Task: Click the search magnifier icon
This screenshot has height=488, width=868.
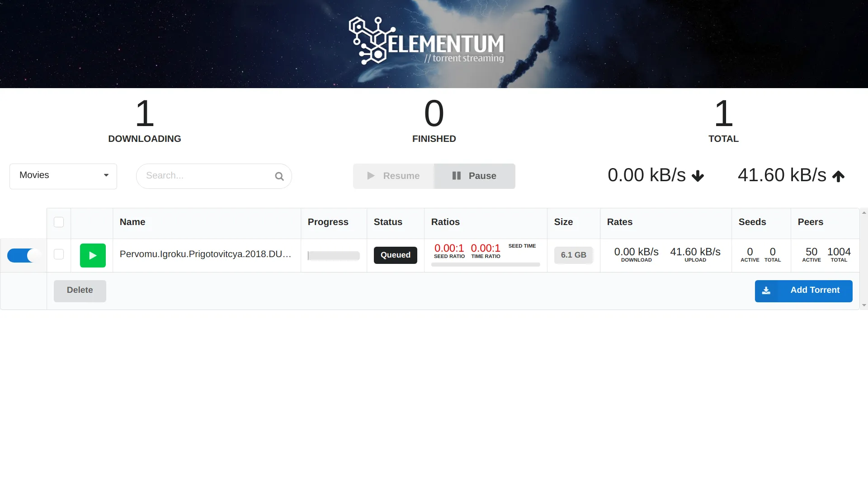Action: [x=279, y=176]
